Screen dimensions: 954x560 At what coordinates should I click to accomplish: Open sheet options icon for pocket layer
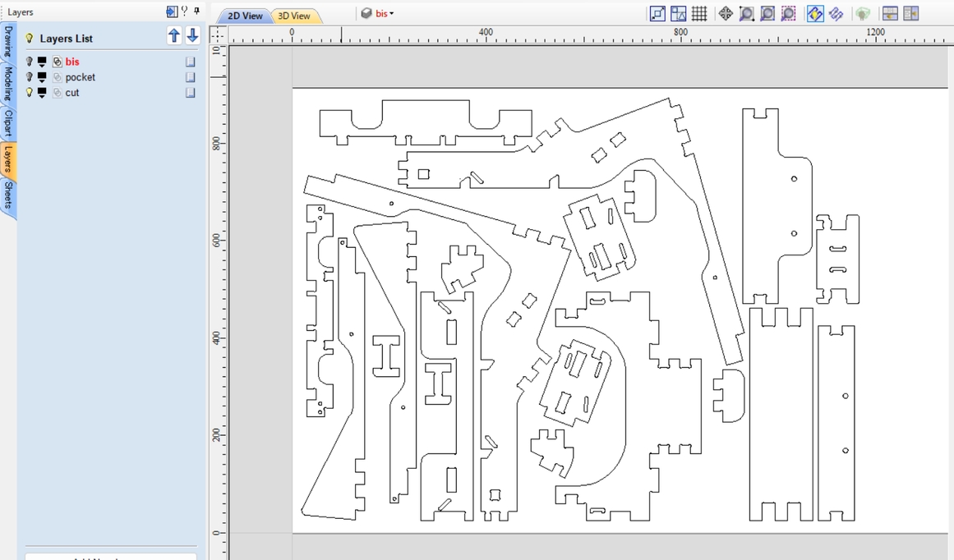(191, 77)
